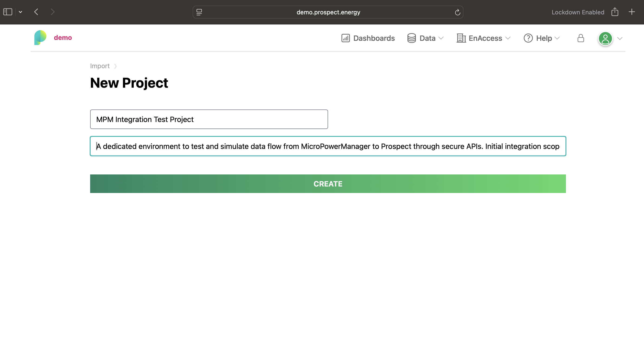Screen dimensions: 644x360
Task: Reload the page via the refresh icon
Action: 457,12
